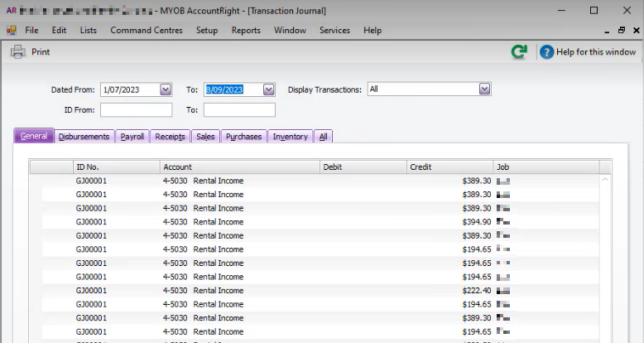Open the Lists menu
The width and height of the screenshot is (644, 343).
tap(89, 30)
